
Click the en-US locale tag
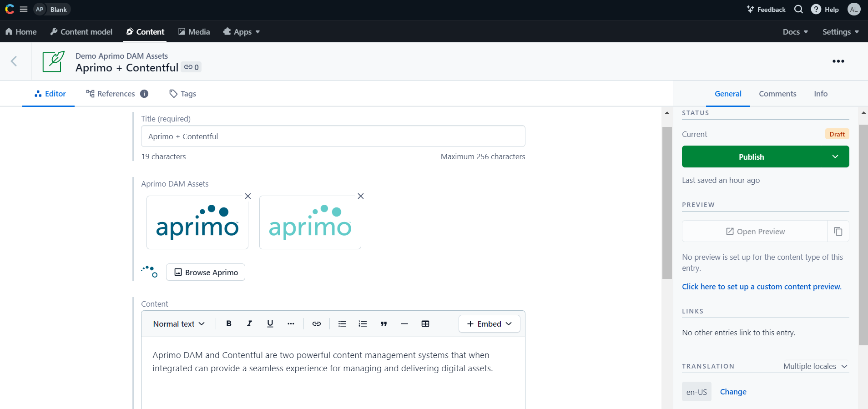pyautogui.click(x=696, y=392)
